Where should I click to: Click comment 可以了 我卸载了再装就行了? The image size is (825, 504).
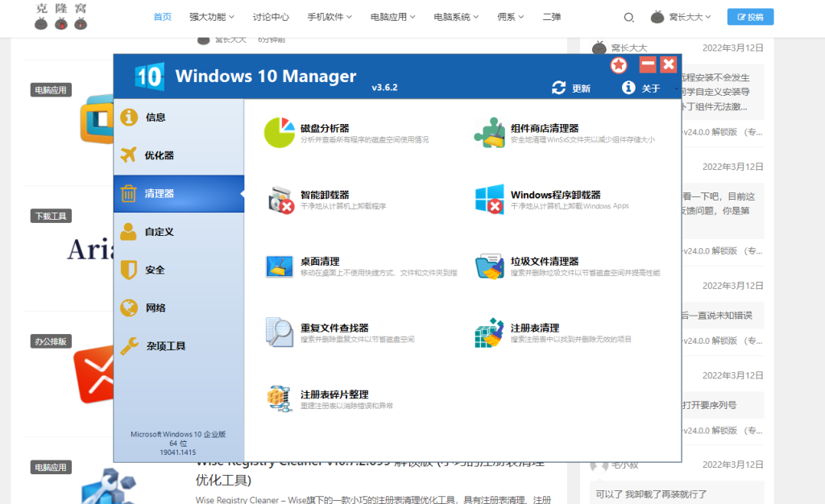pos(651,494)
